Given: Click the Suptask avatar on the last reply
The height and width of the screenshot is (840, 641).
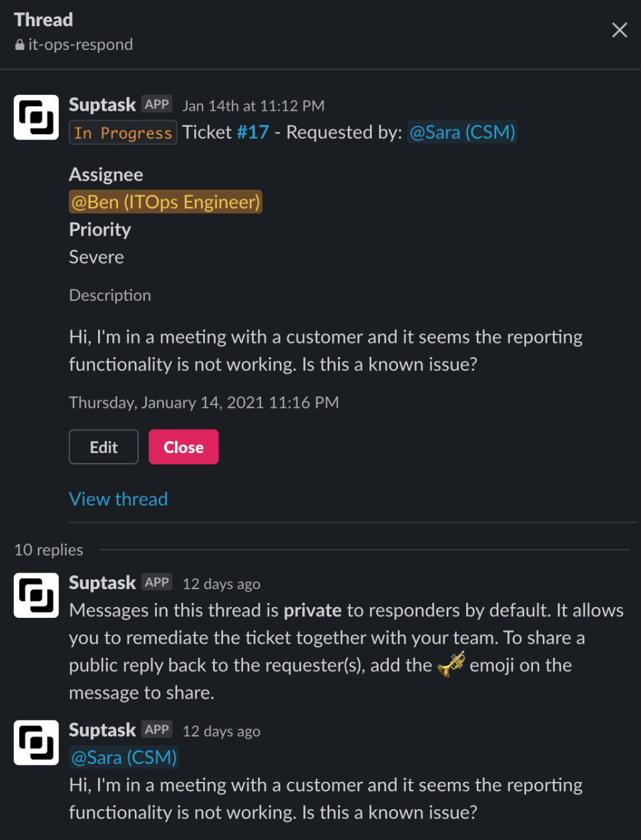Looking at the screenshot, I should click(x=36, y=743).
